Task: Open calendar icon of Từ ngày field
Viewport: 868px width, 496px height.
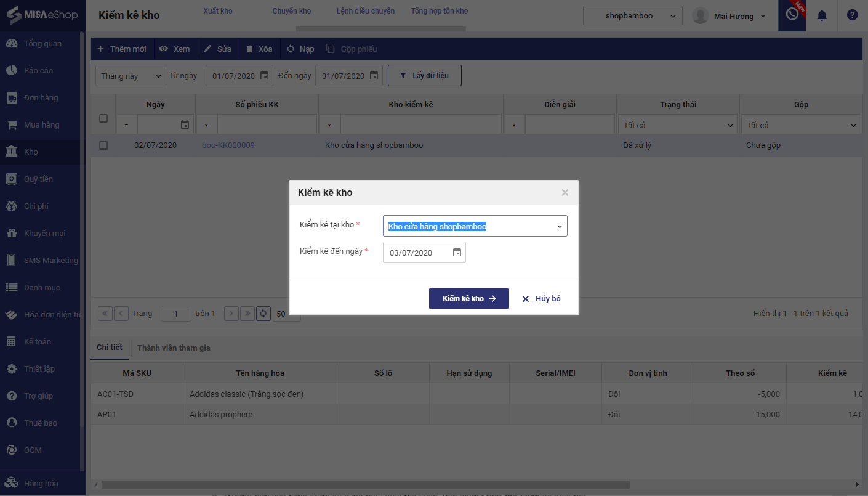Action: (264, 76)
